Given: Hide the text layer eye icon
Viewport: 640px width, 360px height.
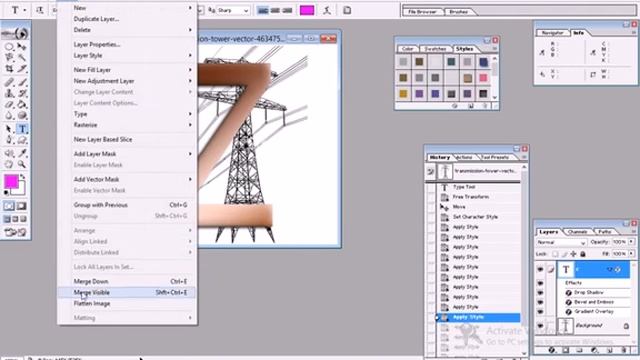Looking at the screenshot, I should [540, 269].
